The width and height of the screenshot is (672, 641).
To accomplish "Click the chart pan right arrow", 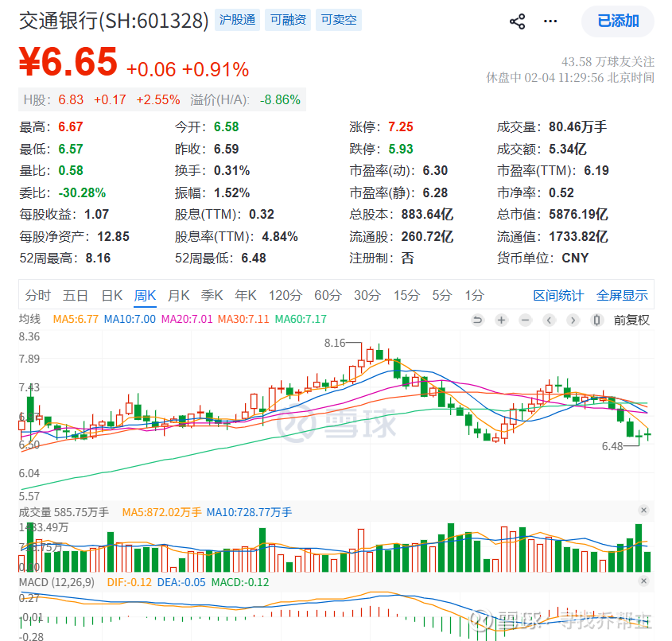I will (x=573, y=320).
